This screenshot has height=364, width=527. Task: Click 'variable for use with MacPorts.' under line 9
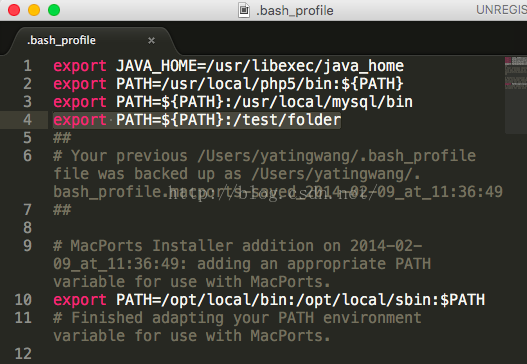pyautogui.click(x=192, y=282)
